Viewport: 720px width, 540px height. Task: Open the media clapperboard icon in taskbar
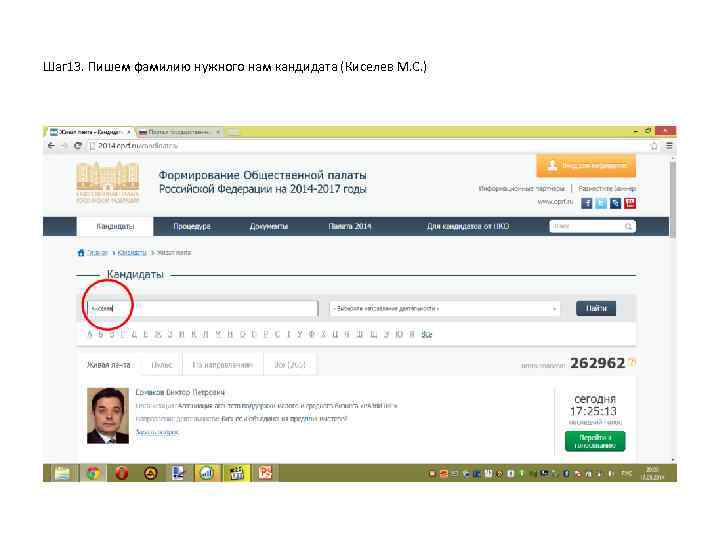pos(236,472)
